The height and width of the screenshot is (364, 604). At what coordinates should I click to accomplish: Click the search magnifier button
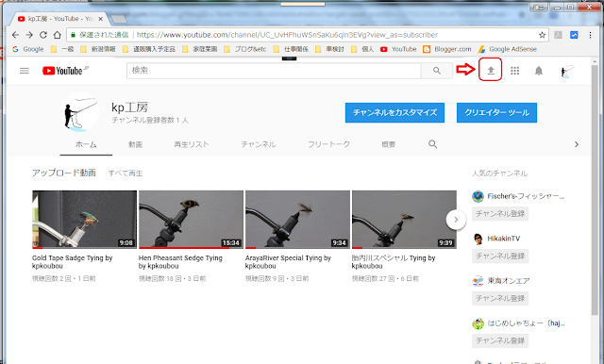437,71
